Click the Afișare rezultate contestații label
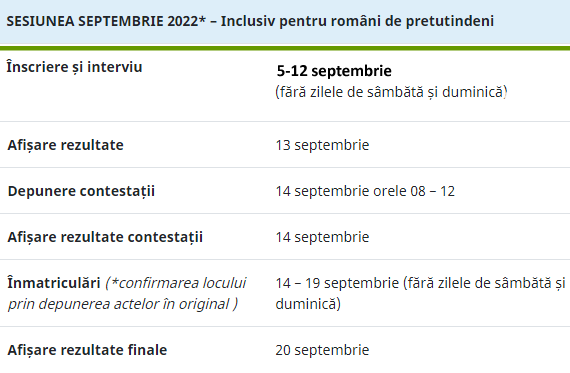Image resolution: width=570 pixels, height=373 pixels. pos(105,237)
